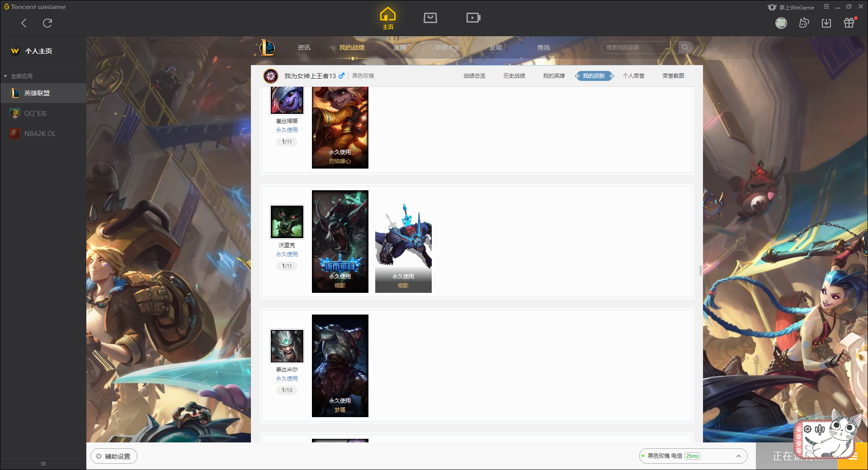Open the 烈焰雄心 skin card
The width and height of the screenshot is (868, 470).
click(340, 127)
